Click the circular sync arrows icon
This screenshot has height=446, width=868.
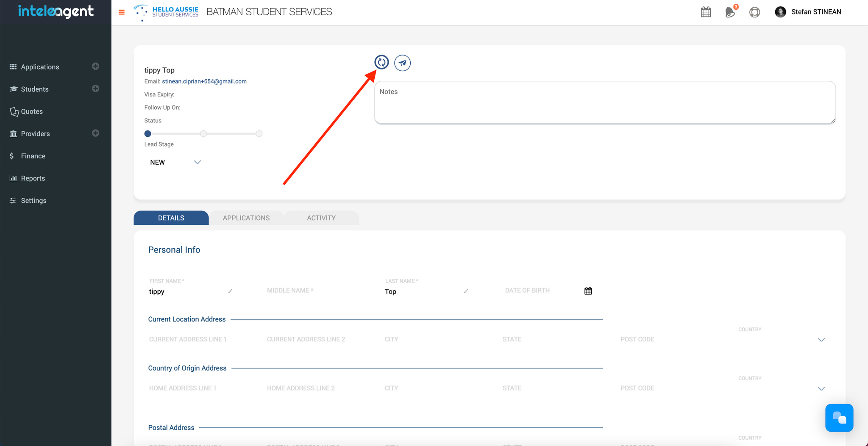click(x=381, y=62)
